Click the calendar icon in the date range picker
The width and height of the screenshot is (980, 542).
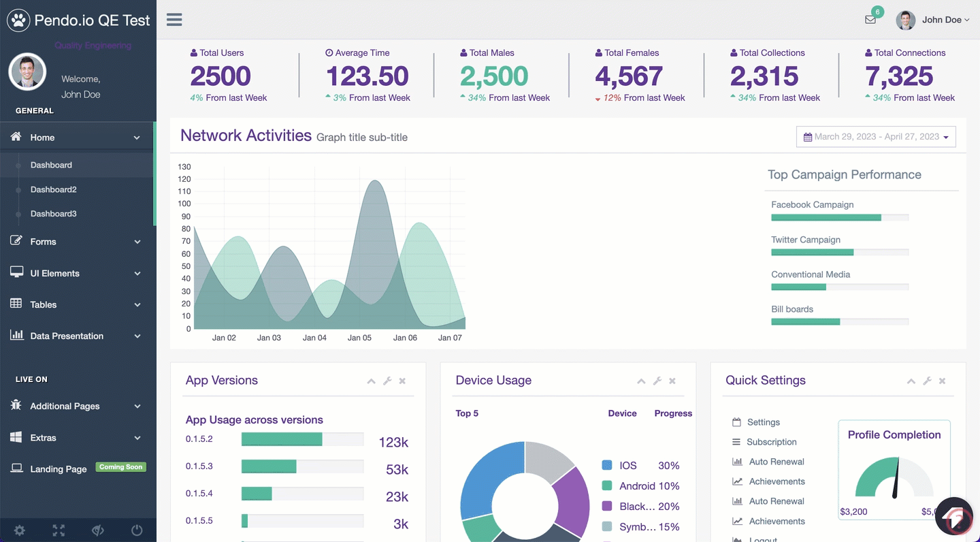tap(808, 137)
